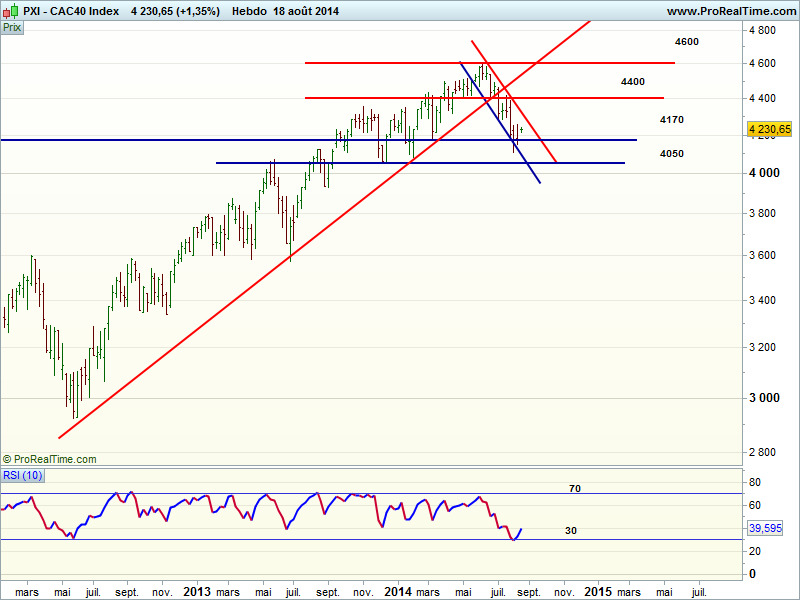800x600 pixels.
Task: Select the yellow 4 230,65 current price tag
Action: 769,129
